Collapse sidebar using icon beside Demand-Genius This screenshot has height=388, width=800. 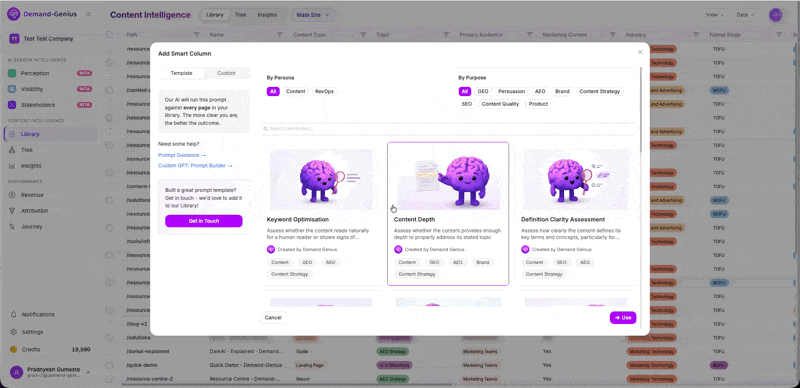tap(88, 14)
